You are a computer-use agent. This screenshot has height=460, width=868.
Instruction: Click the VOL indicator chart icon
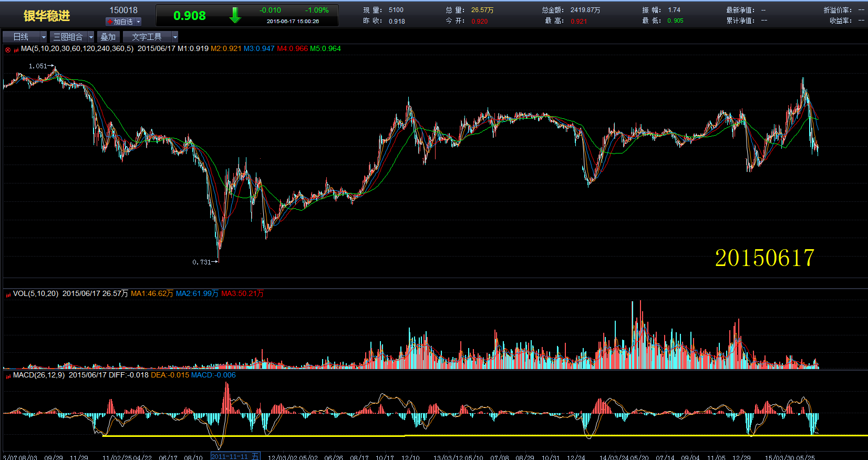pos(8,294)
